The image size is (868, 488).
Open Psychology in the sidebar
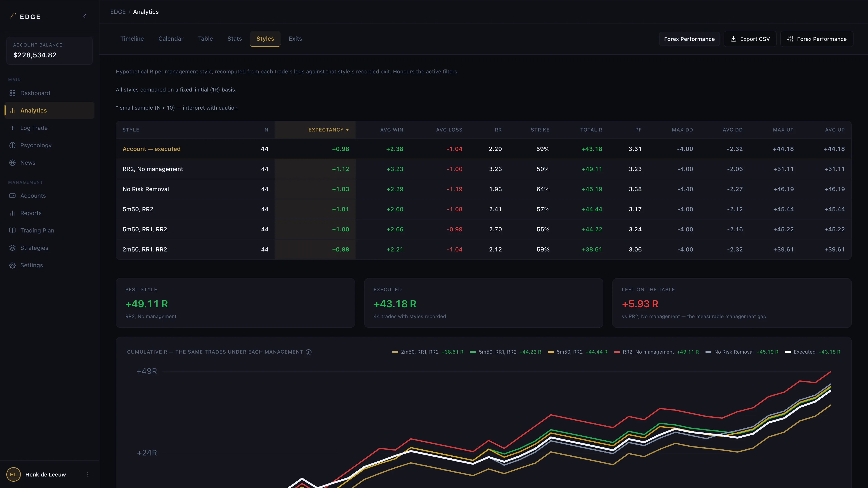(x=50, y=145)
